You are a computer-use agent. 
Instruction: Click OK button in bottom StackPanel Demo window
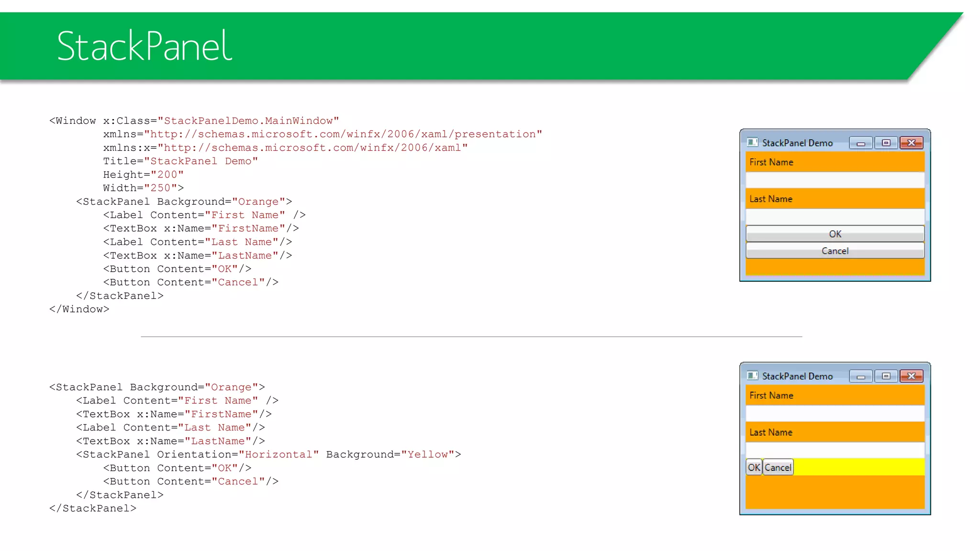click(754, 467)
